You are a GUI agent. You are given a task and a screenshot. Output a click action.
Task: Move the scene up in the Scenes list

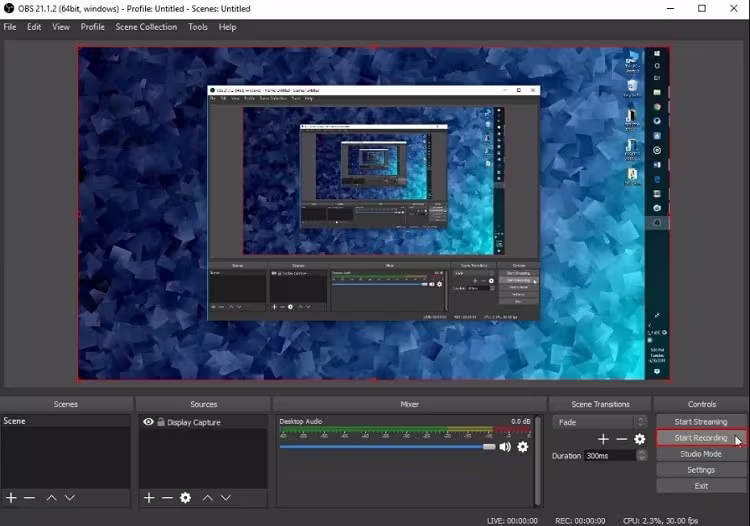click(x=52, y=498)
